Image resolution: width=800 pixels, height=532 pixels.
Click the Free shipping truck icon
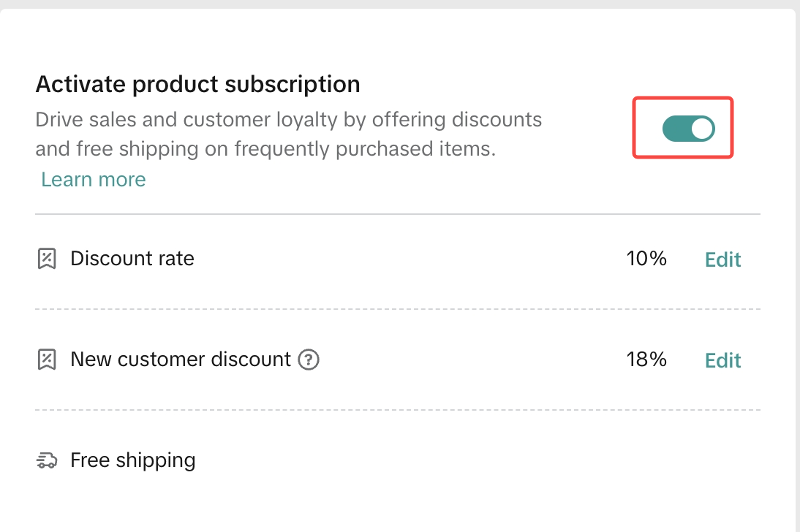[x=47, y=460]
